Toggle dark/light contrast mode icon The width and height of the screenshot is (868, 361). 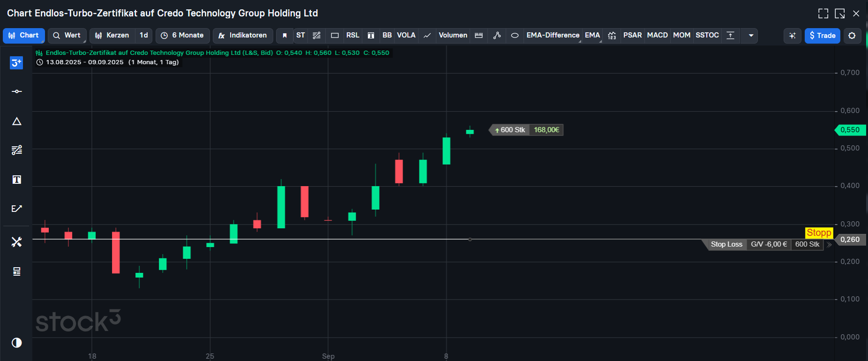click(x=17, y=343)
